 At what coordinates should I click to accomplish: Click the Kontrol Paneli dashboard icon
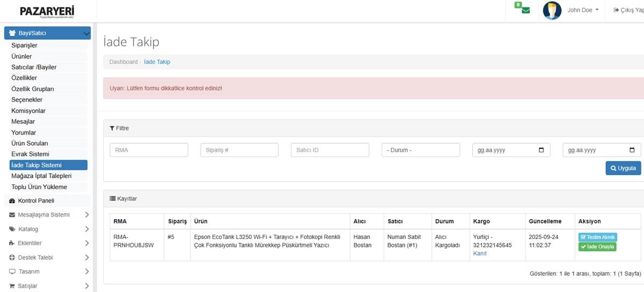[12, 201]
